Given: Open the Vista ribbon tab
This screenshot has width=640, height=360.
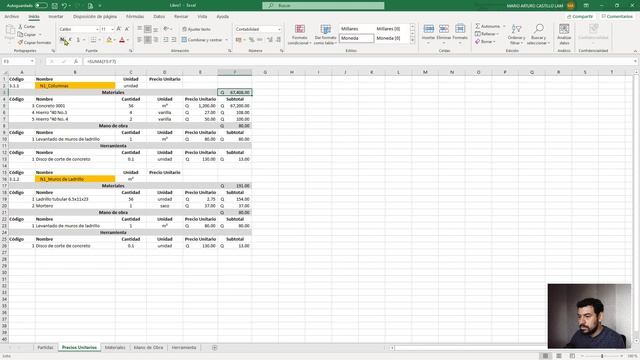Looking at the screenshot, I should click(202, 17).
